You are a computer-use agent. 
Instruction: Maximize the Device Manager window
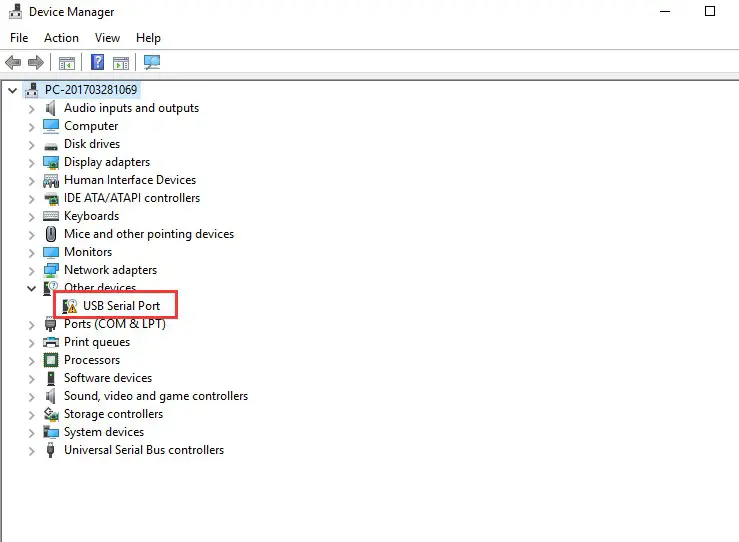tap(710, 11)
